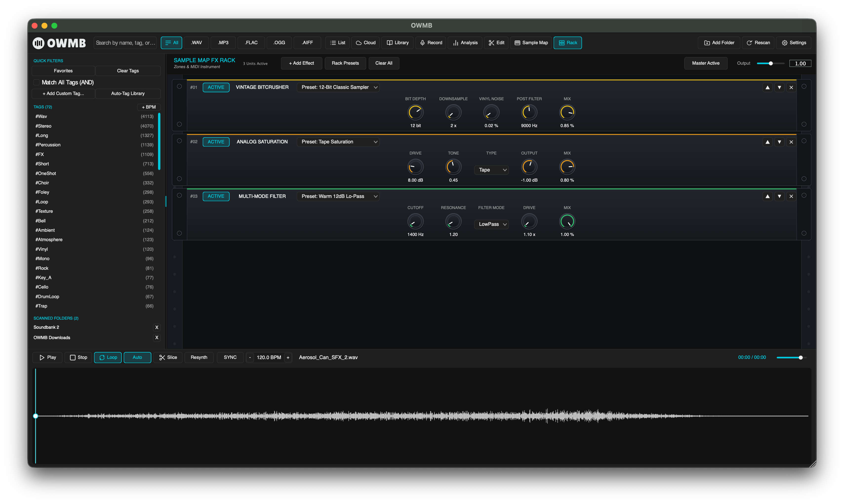
Task: Remove the Analog Saturation effect
Action: tap(791, 142)
